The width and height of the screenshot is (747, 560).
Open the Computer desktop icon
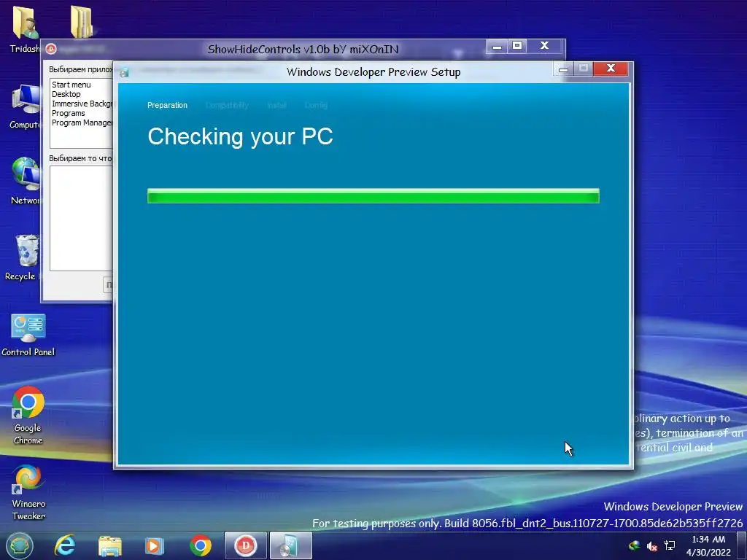tap(25, 106)
